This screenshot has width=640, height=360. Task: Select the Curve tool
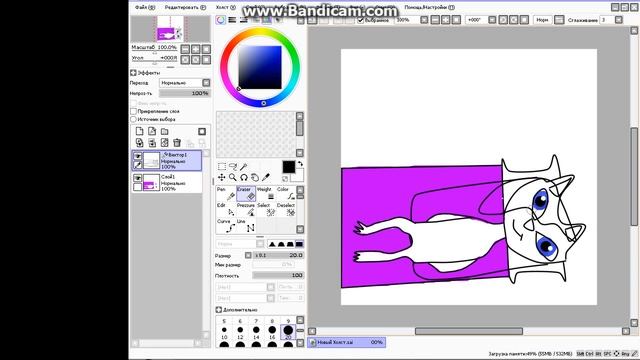226,226
